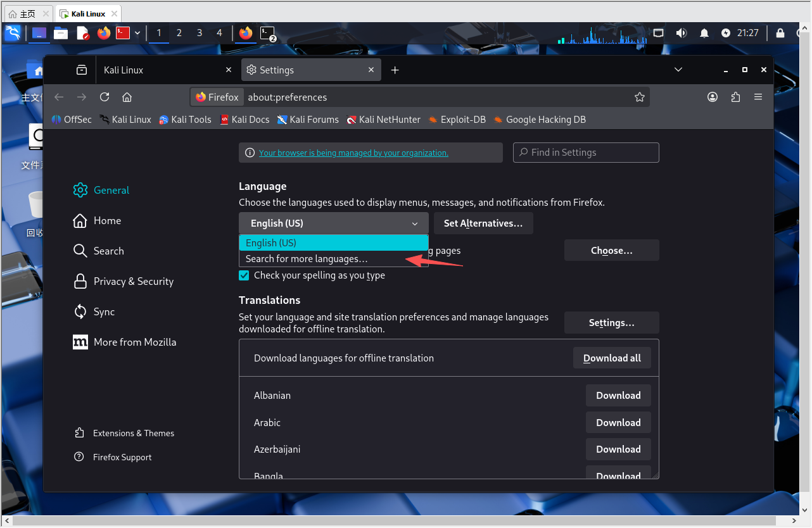
Task: Select the Home settings category
Action: pos(97,220)
